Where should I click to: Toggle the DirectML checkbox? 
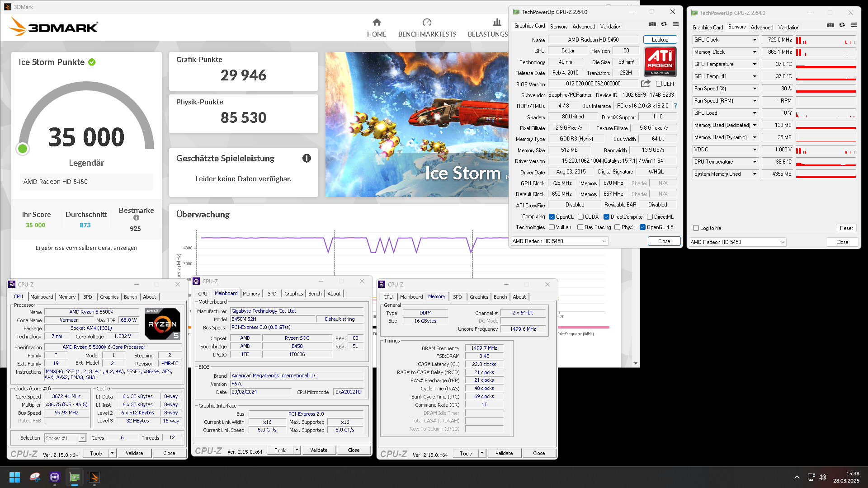[x=650, y=217]
